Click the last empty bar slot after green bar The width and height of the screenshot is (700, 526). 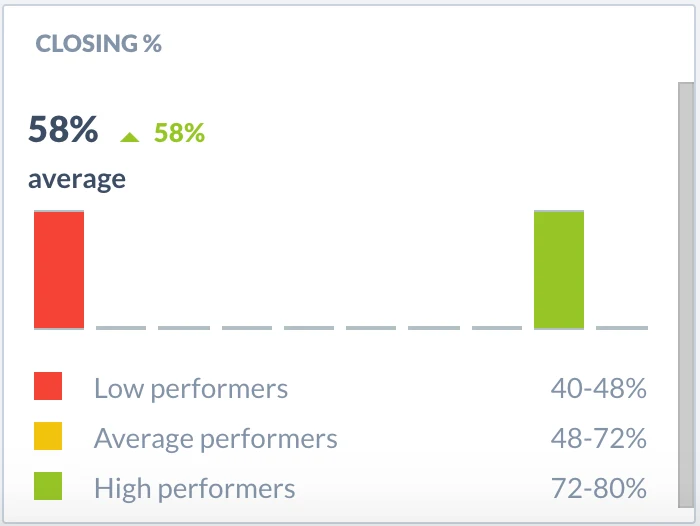pyautogui.click(x=622, y=328)
